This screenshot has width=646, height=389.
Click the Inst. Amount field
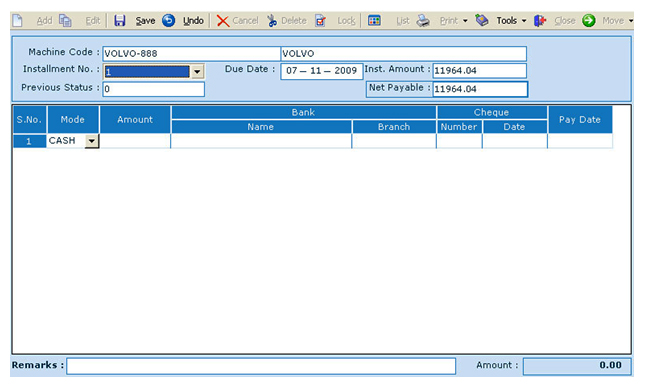480,70
